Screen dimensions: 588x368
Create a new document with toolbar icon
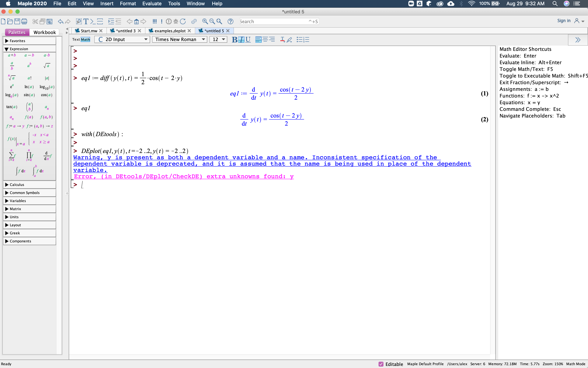click(x=3, y=21)
